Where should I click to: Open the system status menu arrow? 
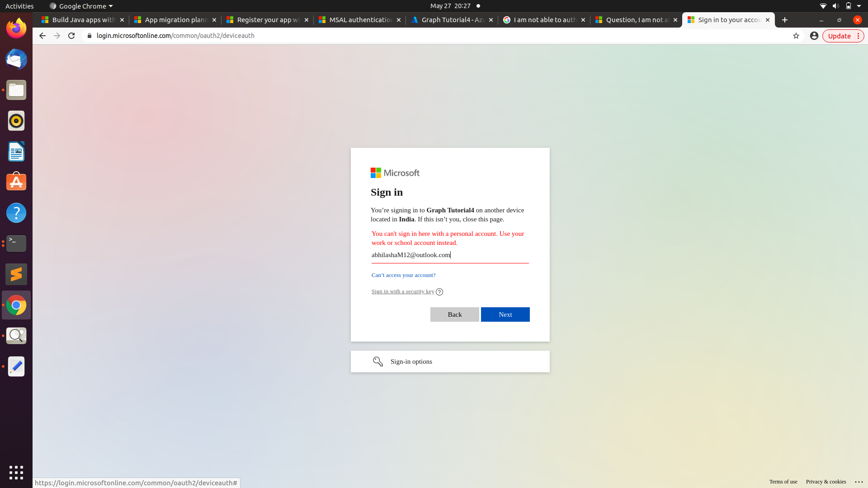[x=859, y=6]
